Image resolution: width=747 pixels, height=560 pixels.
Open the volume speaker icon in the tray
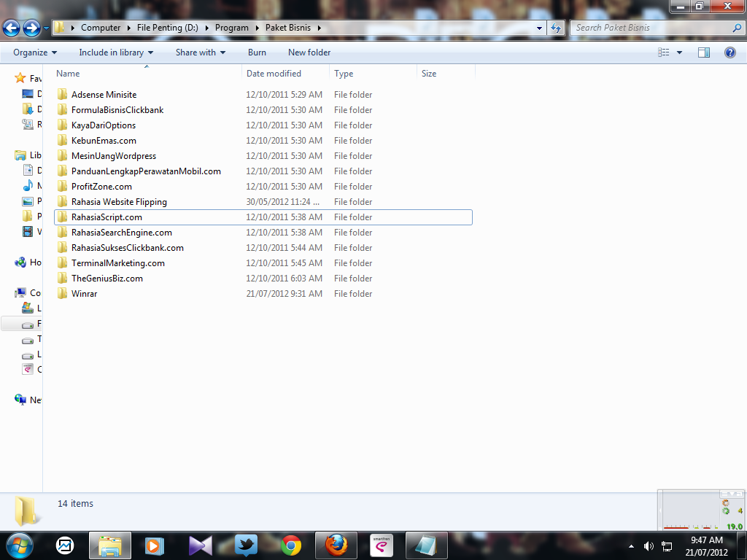(x=649, y=546)
